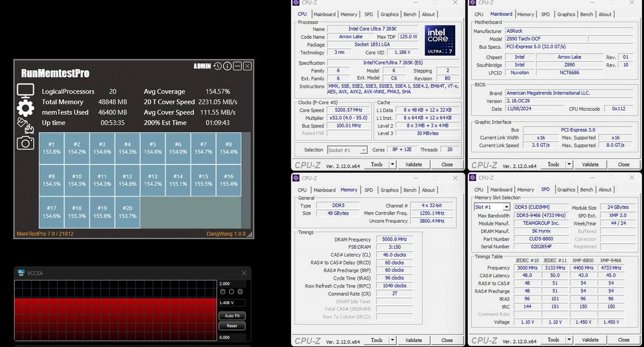
Task: Expand Tools arrow in CPU-Z Mainboard window
Action: coord(569,164)
